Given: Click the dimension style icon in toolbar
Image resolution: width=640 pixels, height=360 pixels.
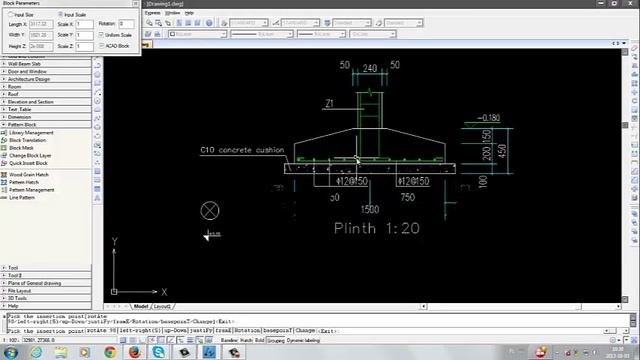Looking at the screenshot, I should [x=276, y=23].
